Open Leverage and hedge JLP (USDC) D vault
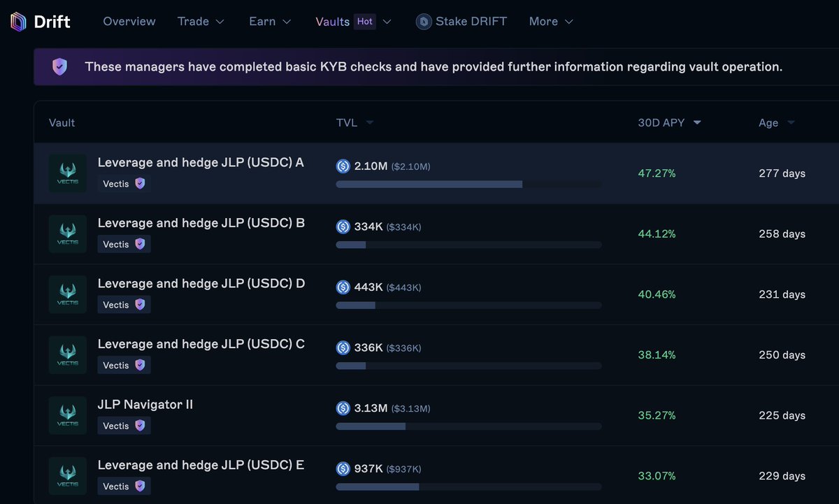This screenshot has height=504, width=839. coord(201,284)
